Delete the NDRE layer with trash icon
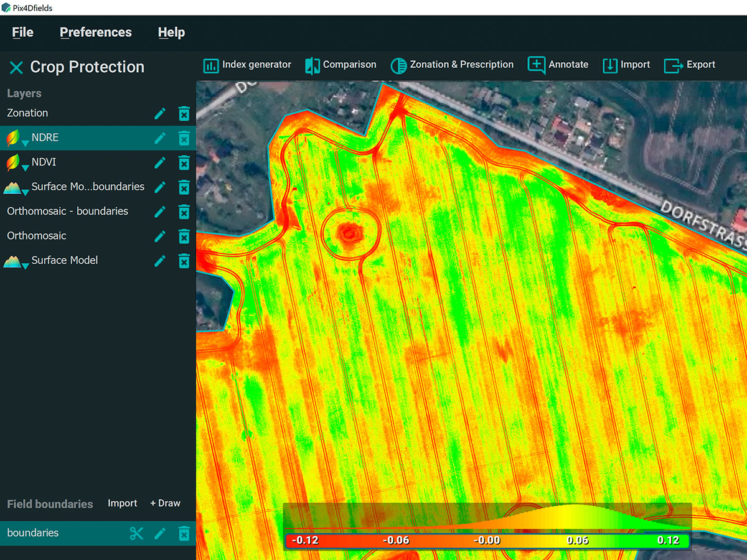 point(184,138)
